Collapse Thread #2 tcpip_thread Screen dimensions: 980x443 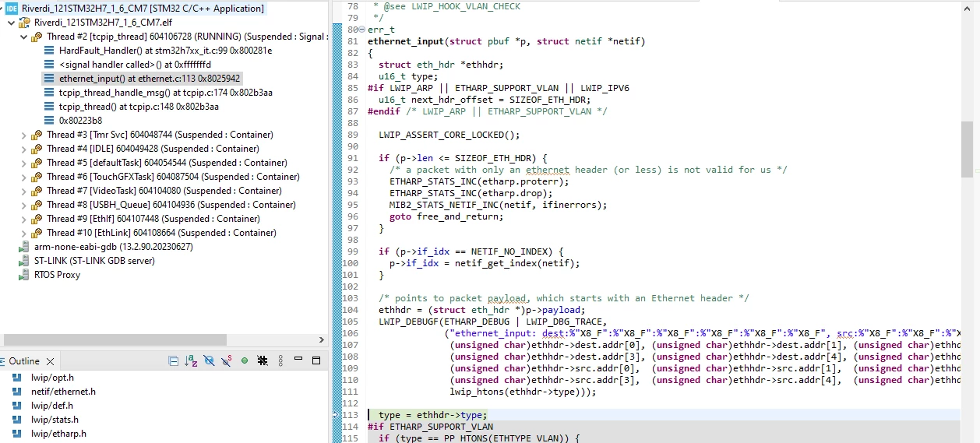[x=24, y=37]
